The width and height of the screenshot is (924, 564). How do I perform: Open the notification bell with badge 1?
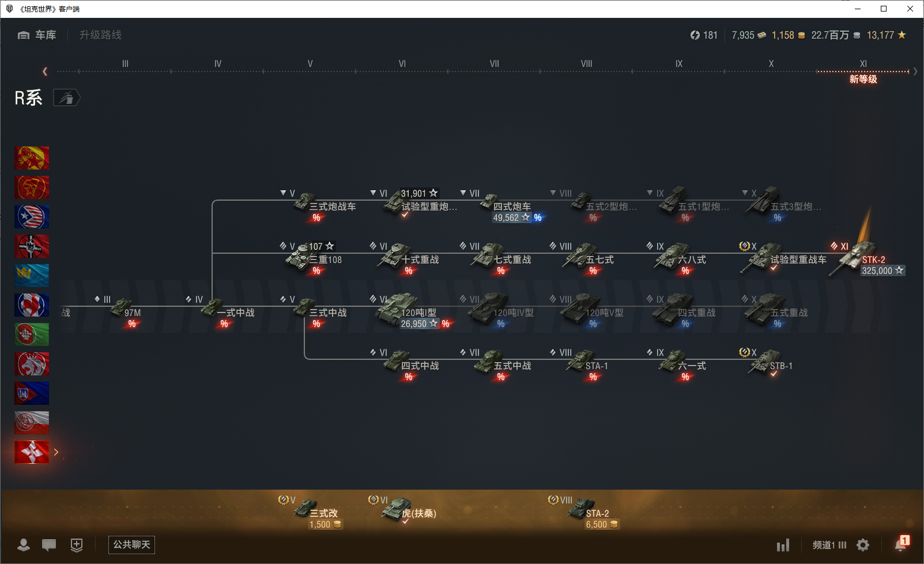point(902,543)
